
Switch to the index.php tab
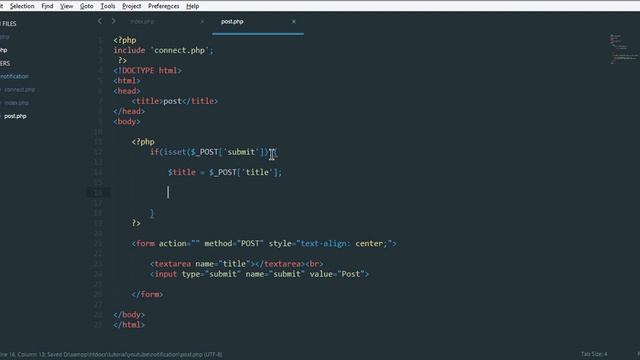tap(142, 22)
